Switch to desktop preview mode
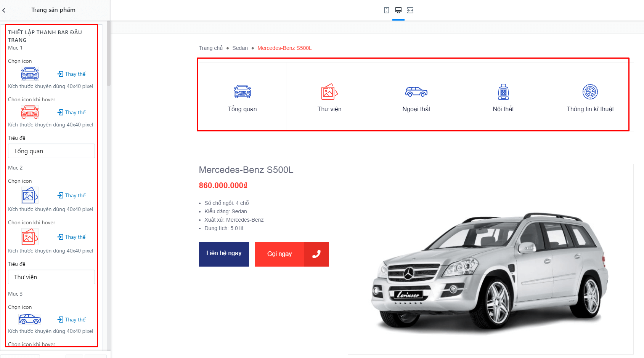The height and width of the screenshot is (358, 644). [x=398, y=10]
